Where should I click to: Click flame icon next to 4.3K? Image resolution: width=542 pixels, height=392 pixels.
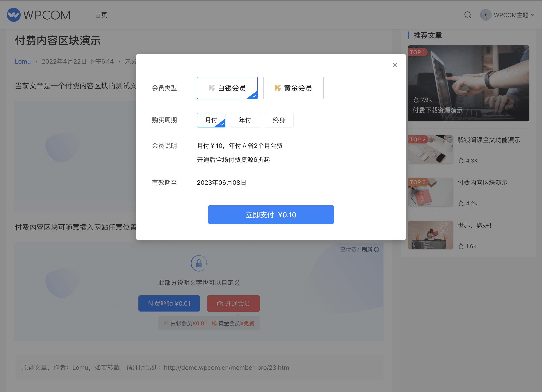point(461,161)
